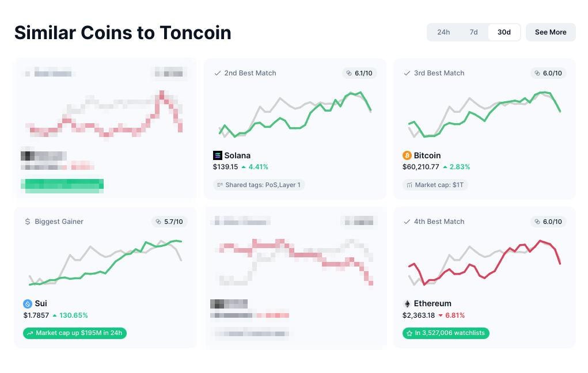
Task: Click the Ethereum diamond logo icon
Action: coord(407,303)
